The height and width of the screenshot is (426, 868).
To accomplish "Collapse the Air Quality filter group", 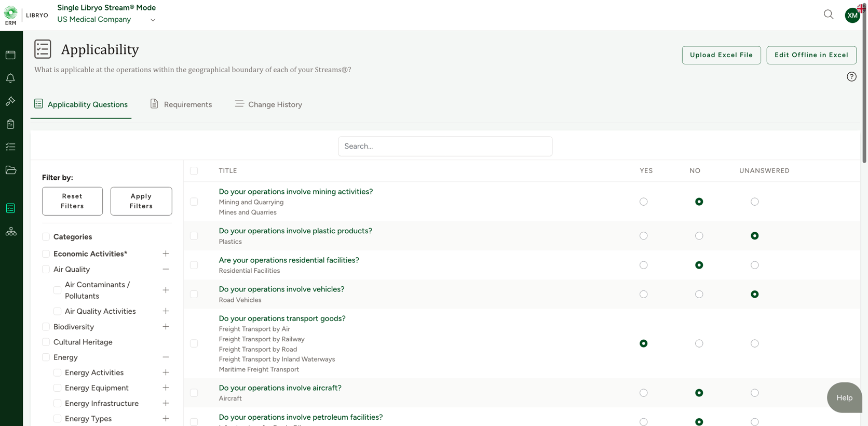I will [166, 269].
